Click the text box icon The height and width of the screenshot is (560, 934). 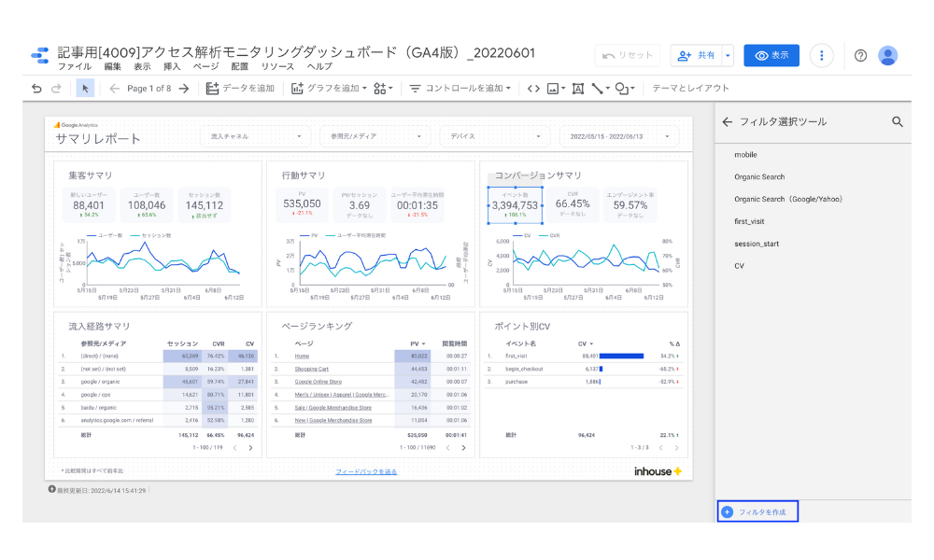coord(578,88)
